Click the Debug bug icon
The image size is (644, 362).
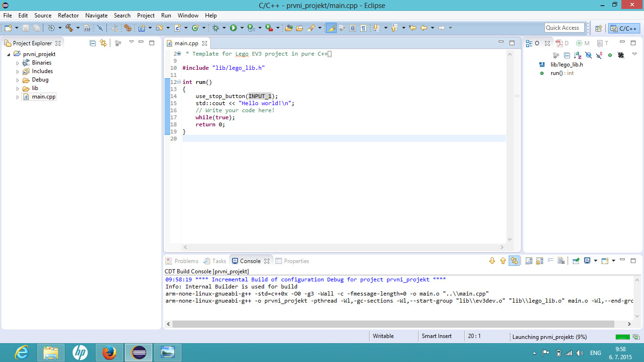coord(215,28)
